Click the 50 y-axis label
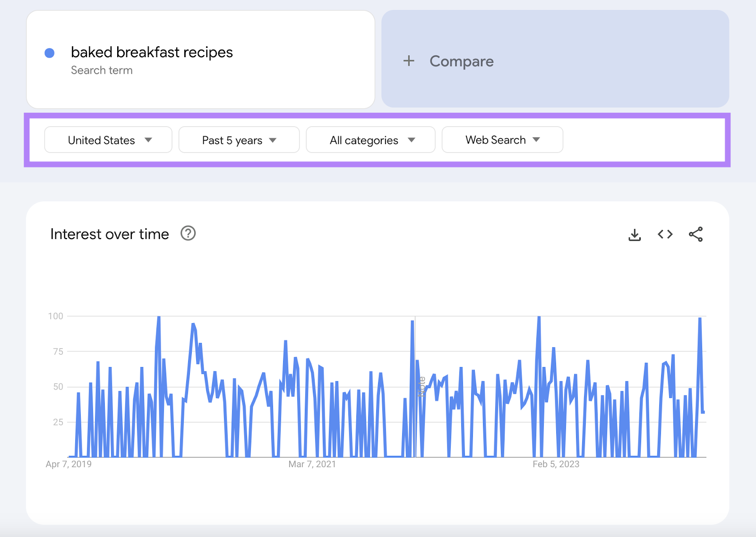This screenshot has width=756, height=537. click(x=58, y=387)
